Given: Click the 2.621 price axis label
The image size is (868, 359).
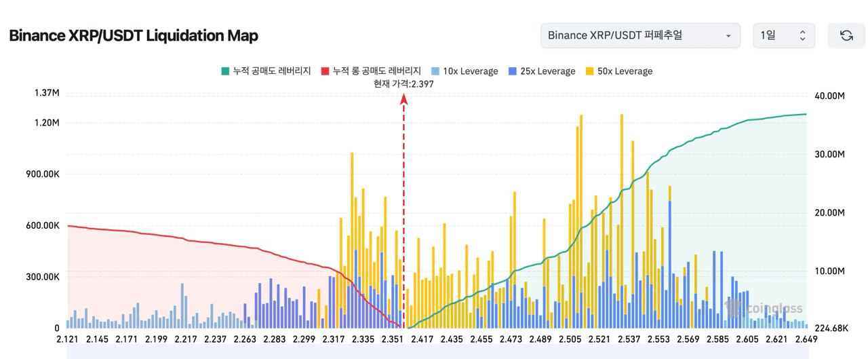Looking at the screenshot, I should 776,339.
